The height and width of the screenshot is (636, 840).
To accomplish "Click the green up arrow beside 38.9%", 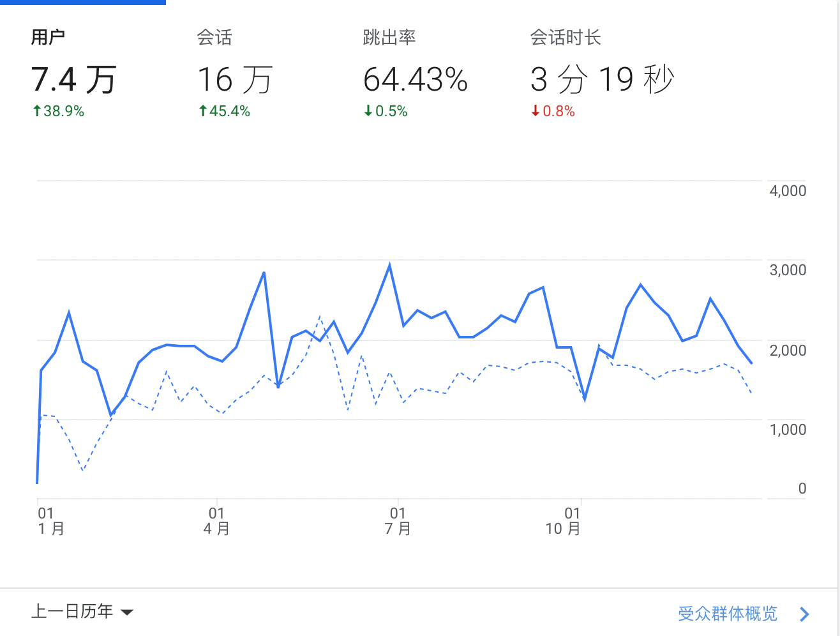I will [x=37, y=111].
